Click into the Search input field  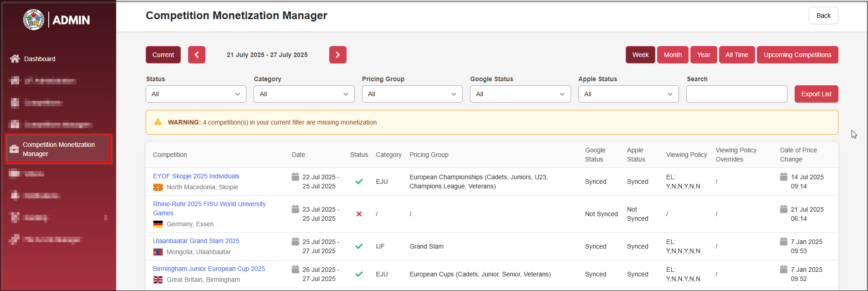[x=736, y=94]
